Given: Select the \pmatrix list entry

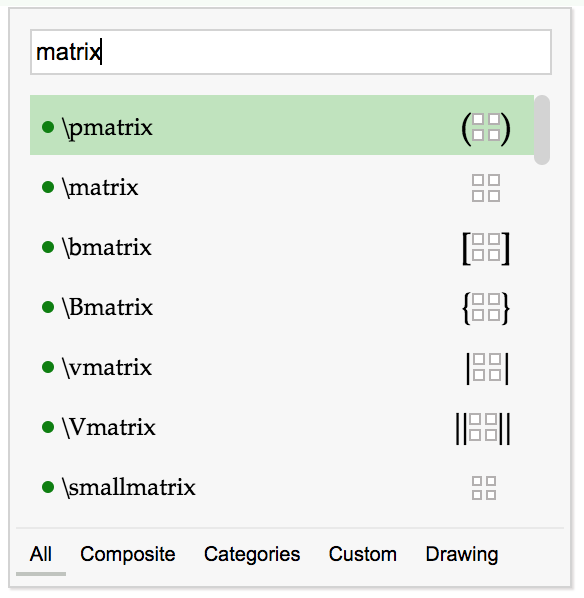Looking at the screenshot, I should pyautogui.click(x=282, y=125).
